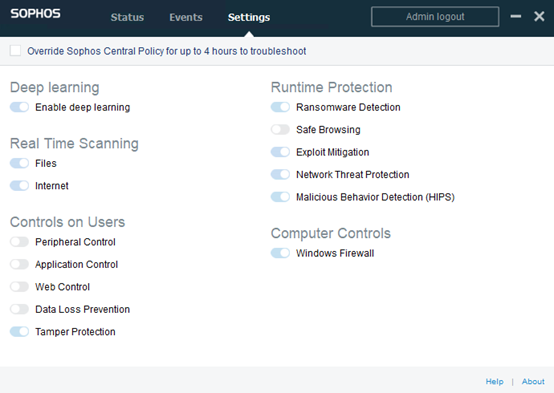
Task: Turn off Files real time scanning
Action: (19, 163)
